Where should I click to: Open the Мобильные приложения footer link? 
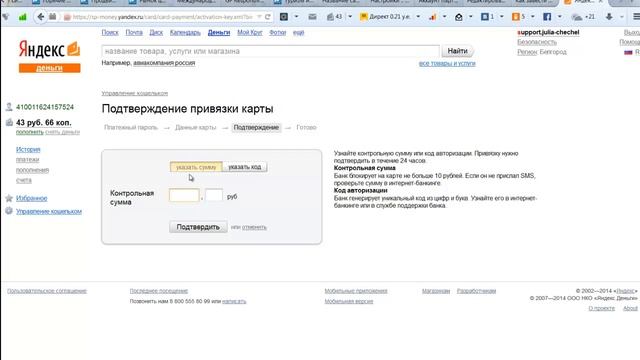click(356, 291)
